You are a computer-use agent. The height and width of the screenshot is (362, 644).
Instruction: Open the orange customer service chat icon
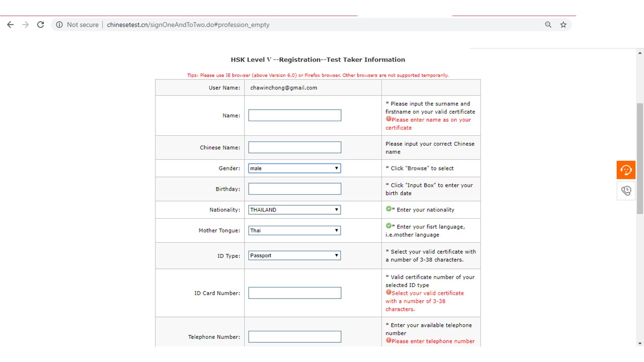[626, 170]
